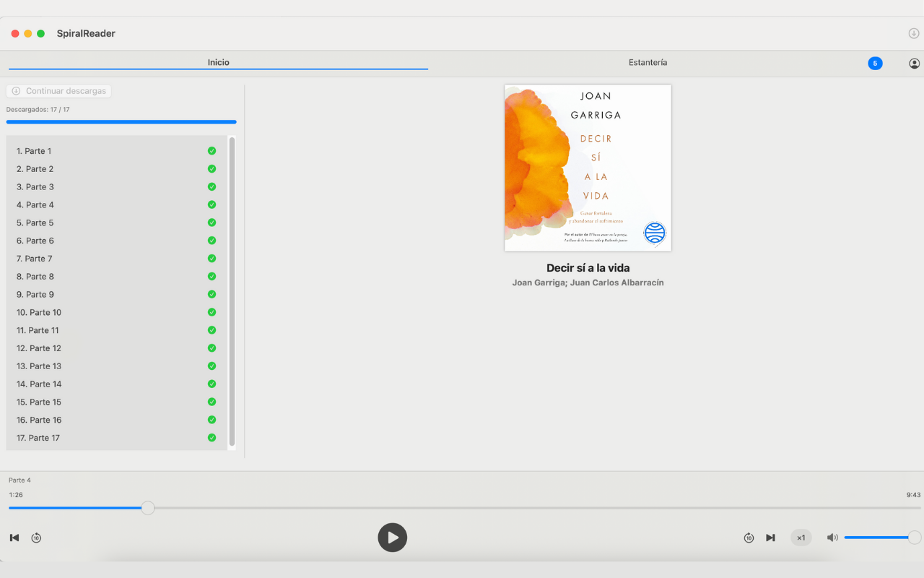The width and height of the screenshot is (924, 578).
Task: Click the downloads progress bar
Action: (121, 122)
